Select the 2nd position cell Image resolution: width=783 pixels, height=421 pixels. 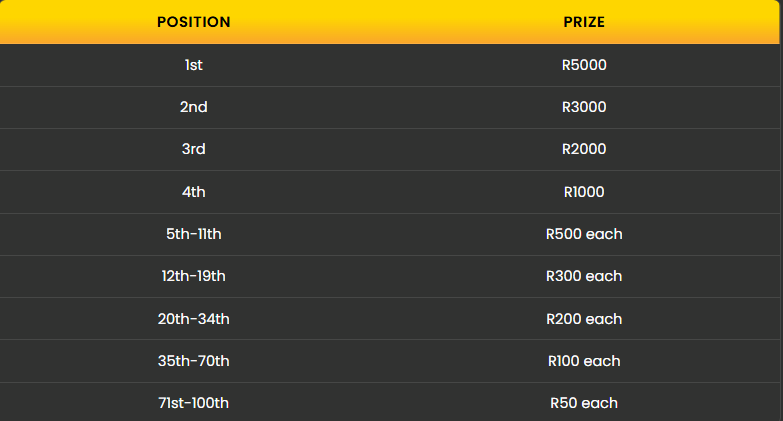point(193,107)
